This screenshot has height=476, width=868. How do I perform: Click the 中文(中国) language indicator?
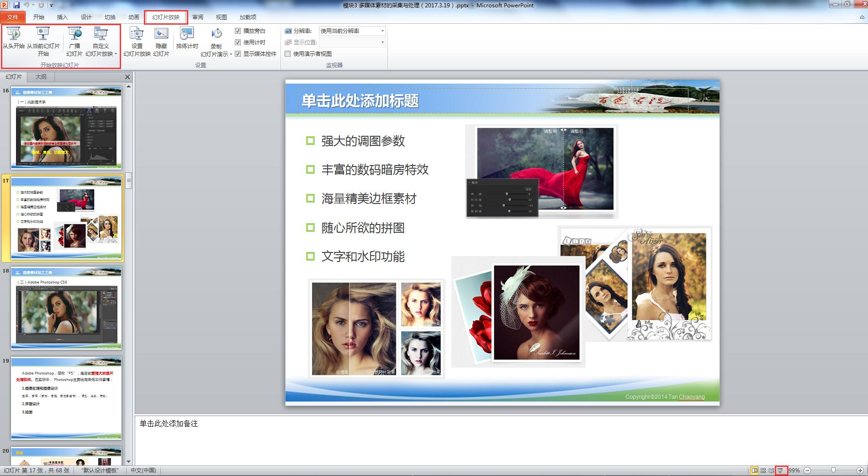tap(143, 470)
